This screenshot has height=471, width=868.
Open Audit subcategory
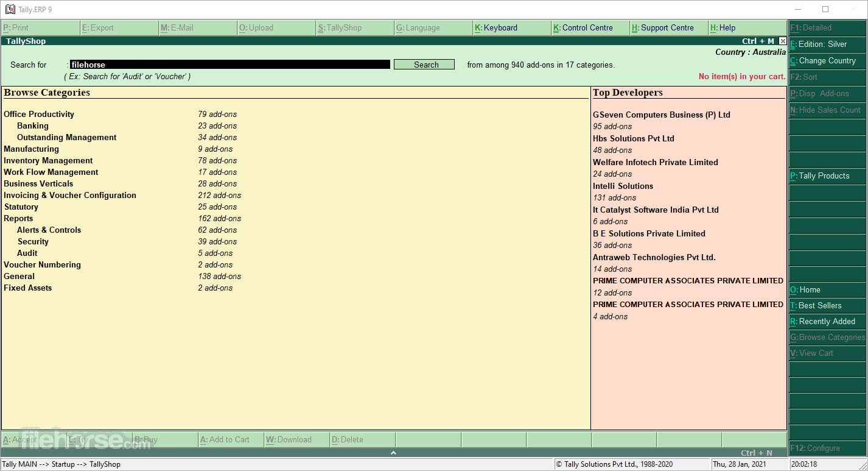tap(27, 253)
